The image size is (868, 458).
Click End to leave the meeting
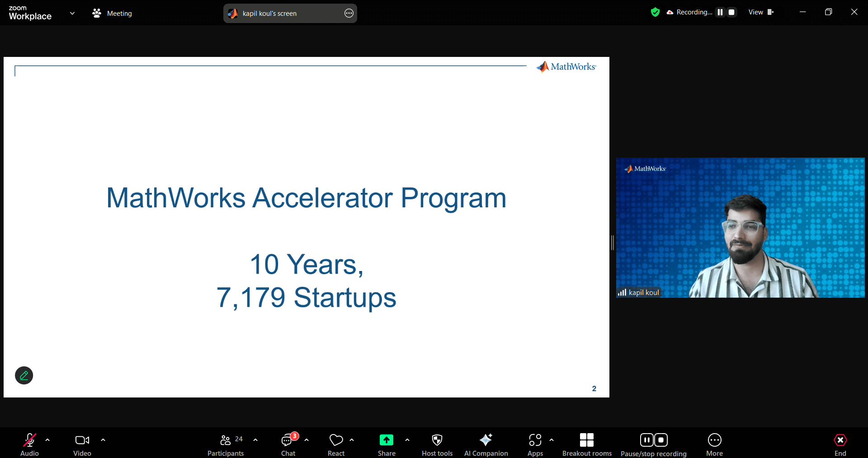[x=840, y=440]
